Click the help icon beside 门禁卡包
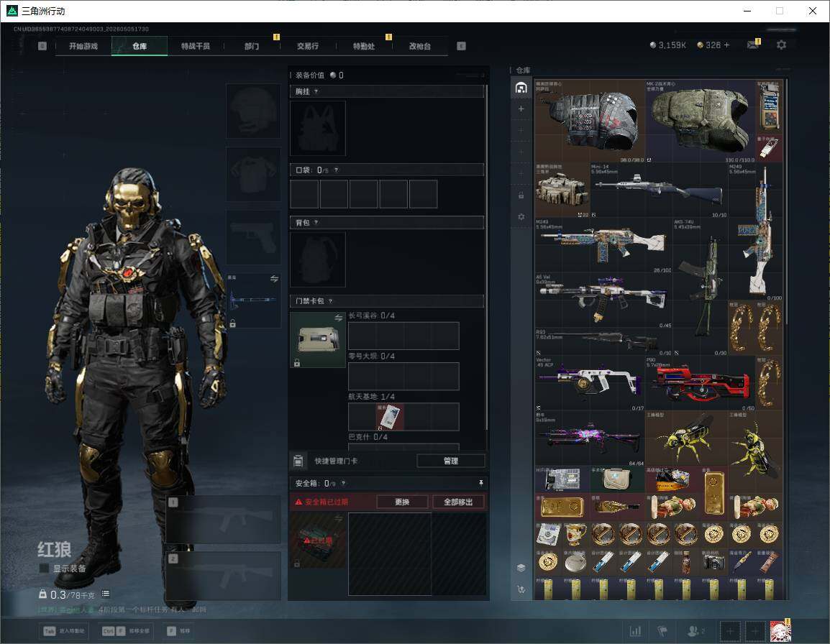 pos(330,301)
